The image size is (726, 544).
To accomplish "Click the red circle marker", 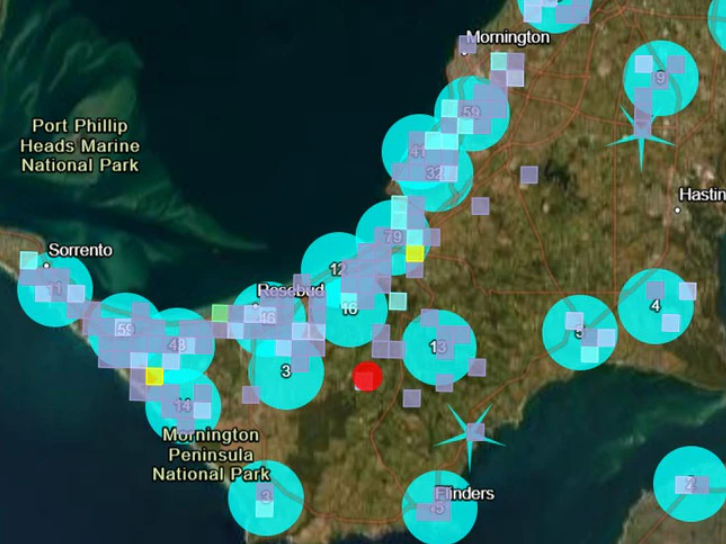I will pyautogui.click(x=367, y=377).
